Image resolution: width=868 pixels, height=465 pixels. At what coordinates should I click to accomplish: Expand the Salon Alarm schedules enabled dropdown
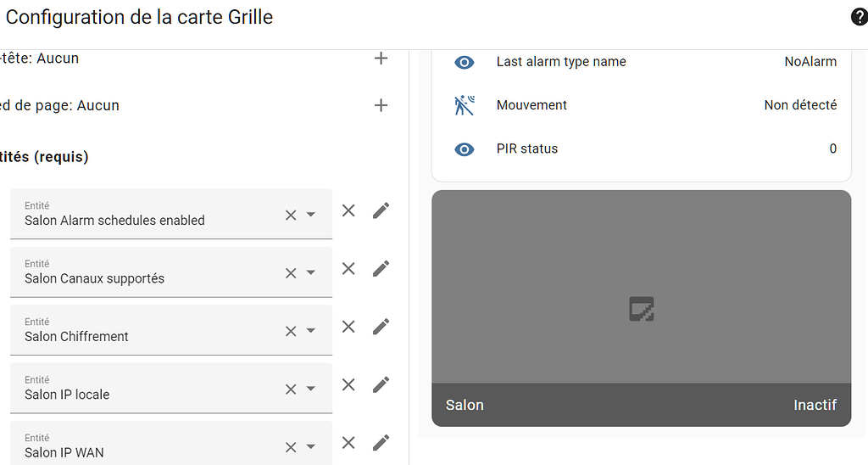pyautogui.click(x=311, y=215)
